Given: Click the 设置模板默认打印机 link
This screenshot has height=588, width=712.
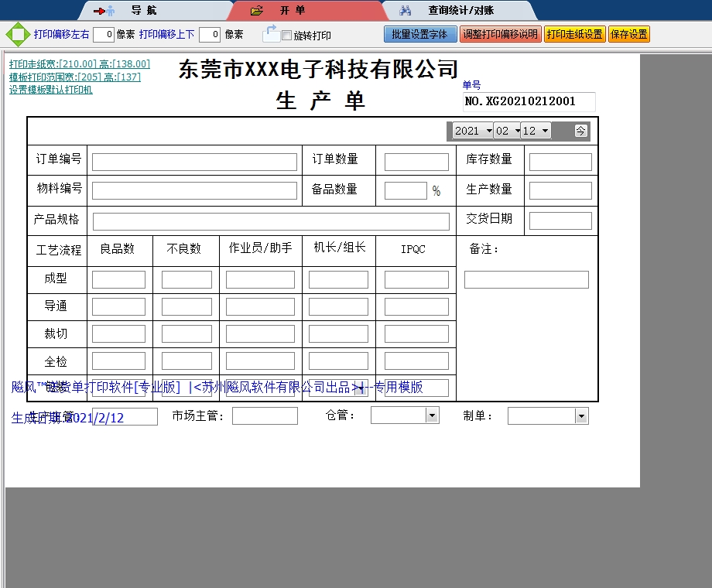Looking at the screenshot, I should pos(51,90).
